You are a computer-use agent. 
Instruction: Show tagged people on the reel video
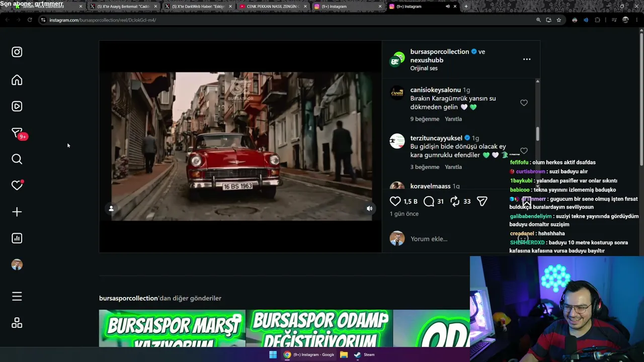111,209
